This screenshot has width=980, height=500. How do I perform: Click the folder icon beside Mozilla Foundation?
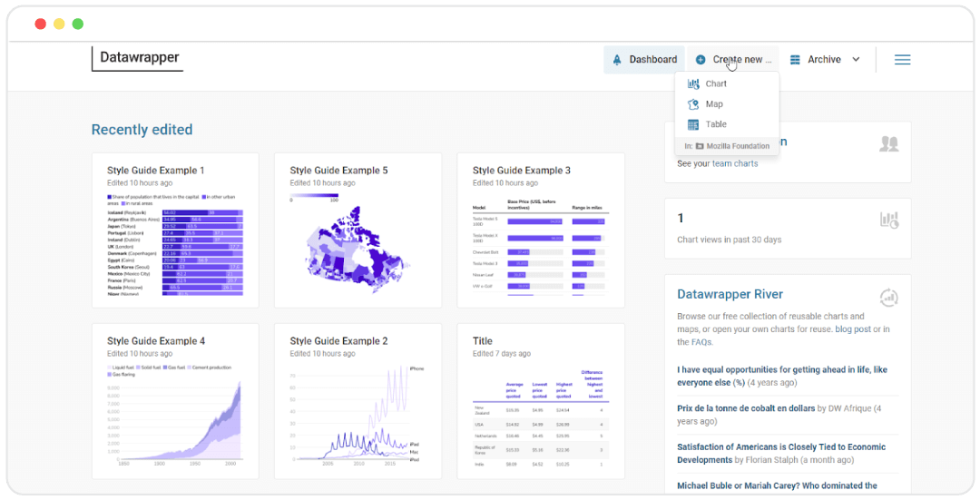pyautogui.click(x=700, y=146)
